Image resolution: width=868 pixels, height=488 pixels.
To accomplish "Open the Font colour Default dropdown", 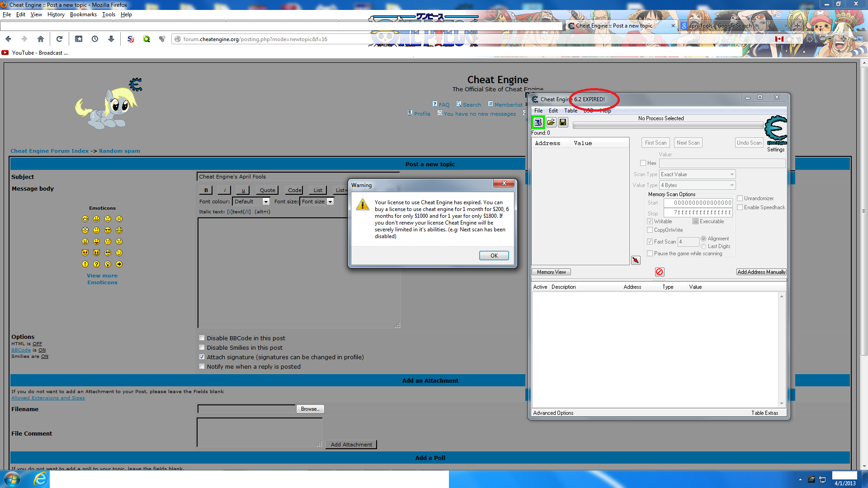I will pos(251,202).
